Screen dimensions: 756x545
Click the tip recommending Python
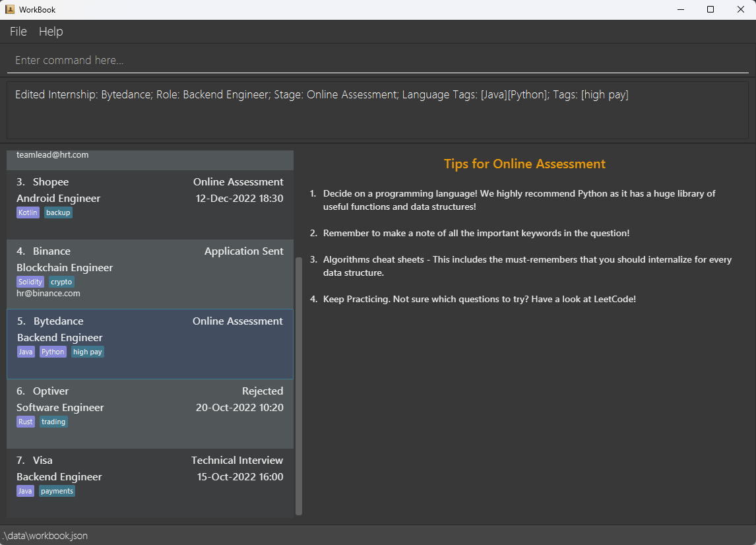coord(519,200)
